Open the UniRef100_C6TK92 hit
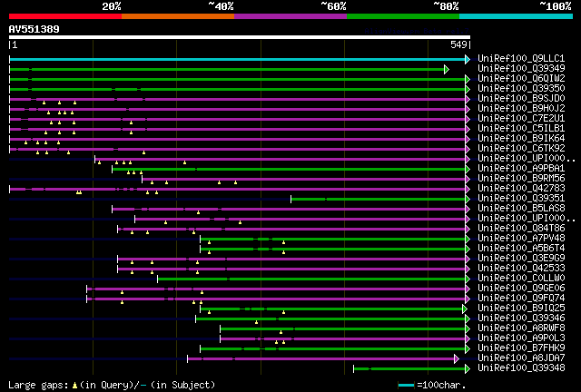 click(521, 149)
